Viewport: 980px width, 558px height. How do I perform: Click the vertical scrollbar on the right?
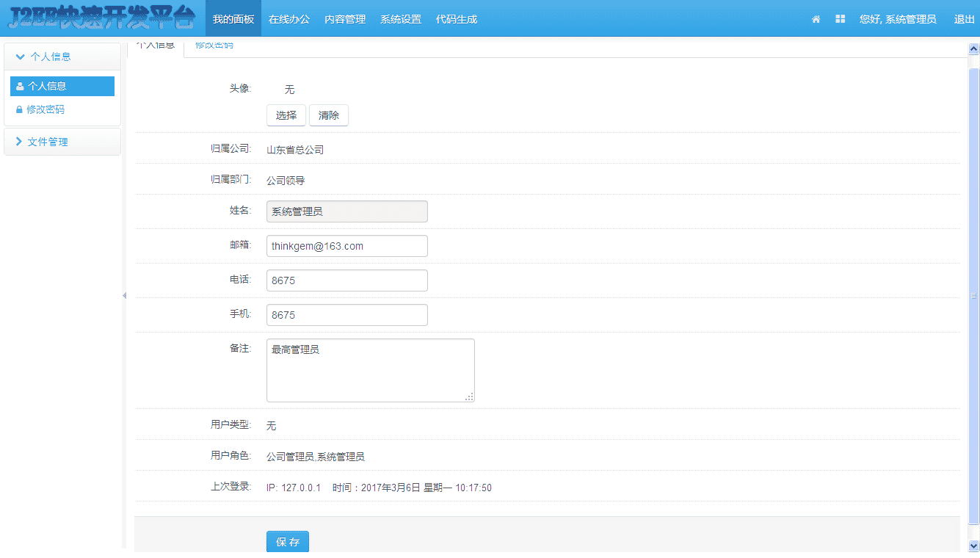pos(975,220)
